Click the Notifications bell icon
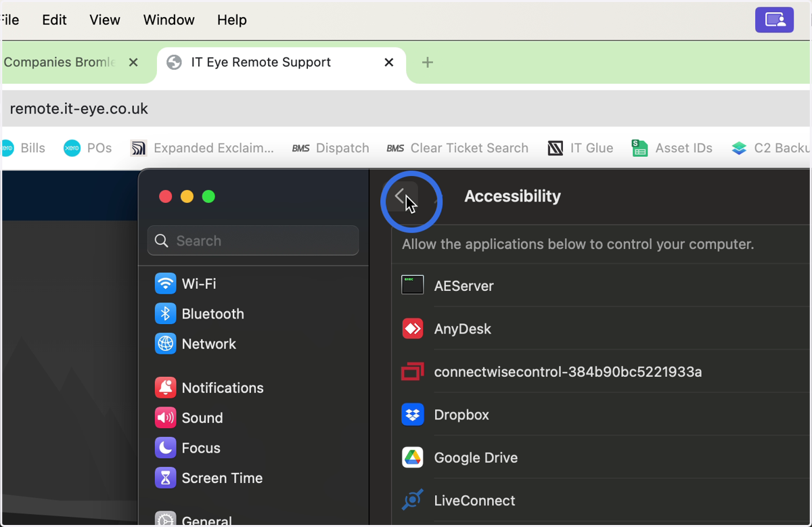812x527 pixels. coord(165,388)
